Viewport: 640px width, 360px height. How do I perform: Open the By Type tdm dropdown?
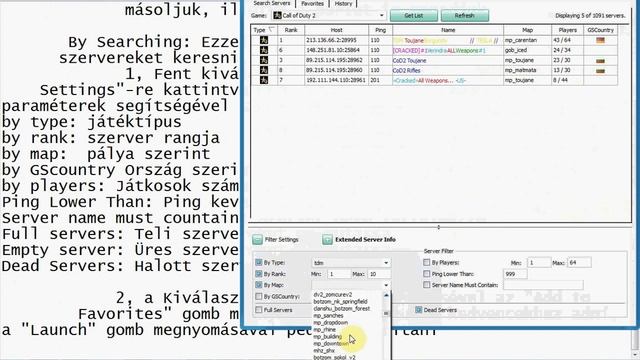pyautogui.click(x=386, y=263)
